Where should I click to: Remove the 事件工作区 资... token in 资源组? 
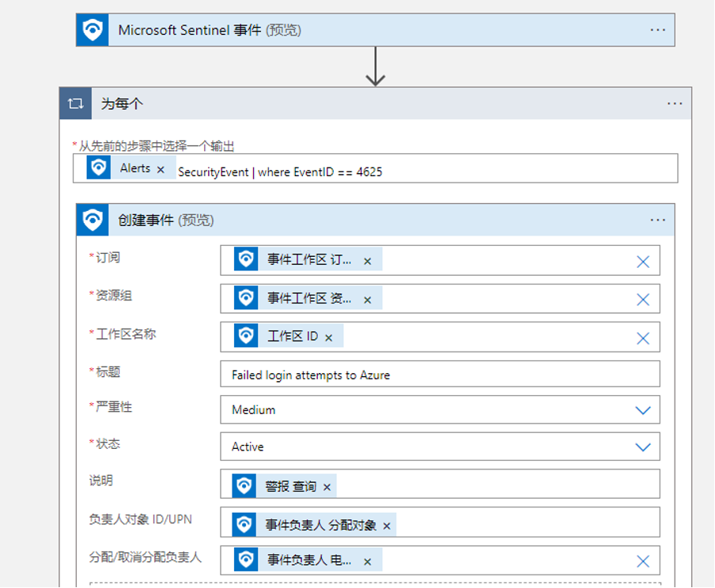tap(368, 300)
